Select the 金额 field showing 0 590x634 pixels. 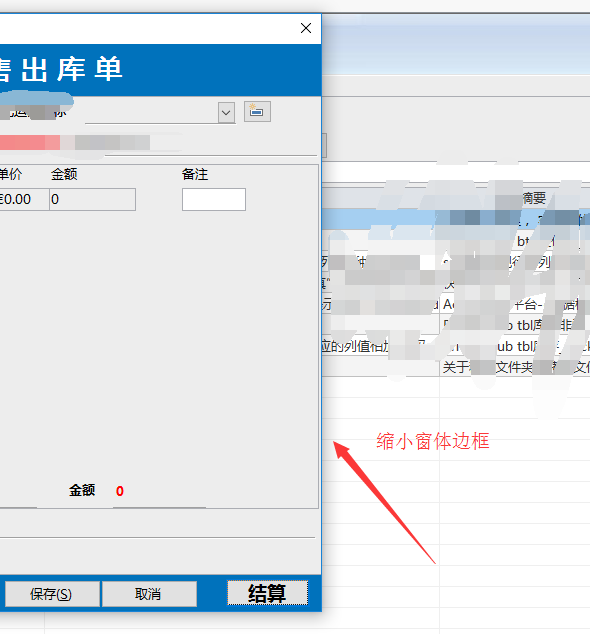pyautogui.click(x=93, y=199)
